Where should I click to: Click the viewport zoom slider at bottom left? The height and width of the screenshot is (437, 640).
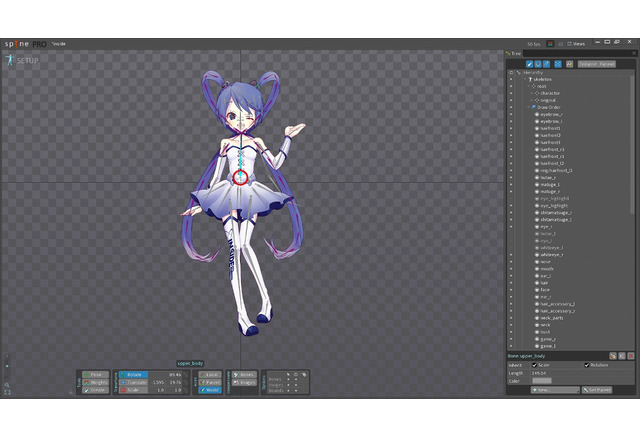(7, 367)
